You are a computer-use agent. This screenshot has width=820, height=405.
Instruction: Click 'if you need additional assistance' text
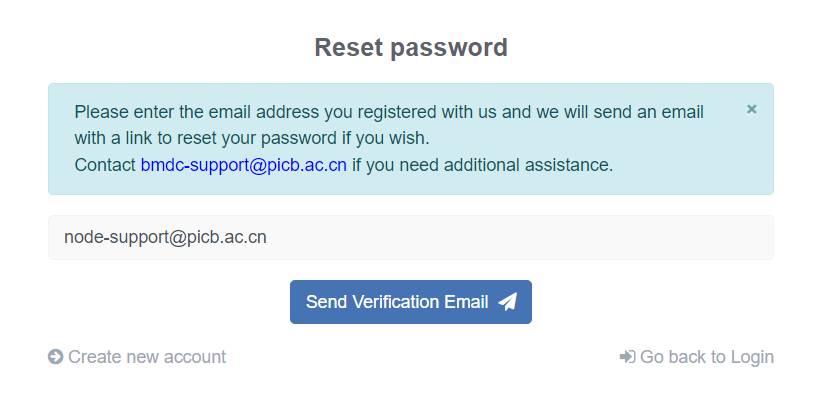(482, 164)
